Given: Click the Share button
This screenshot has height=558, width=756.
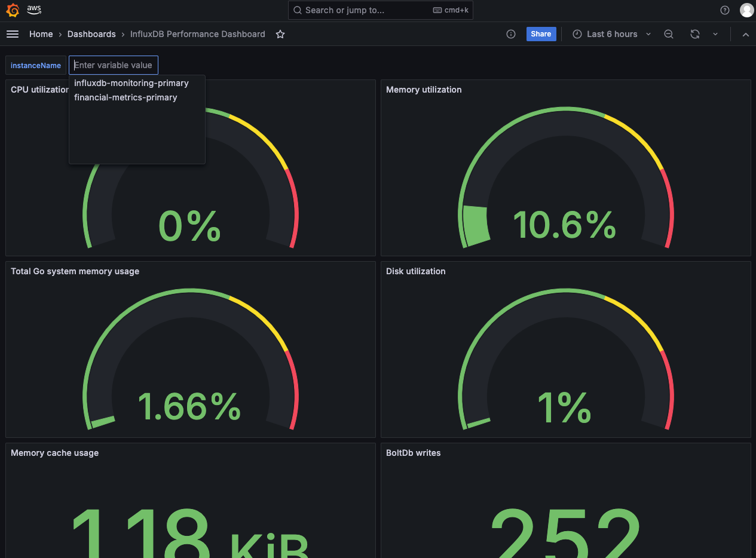Looking at the screenshot, I should (x=541, y=34).
